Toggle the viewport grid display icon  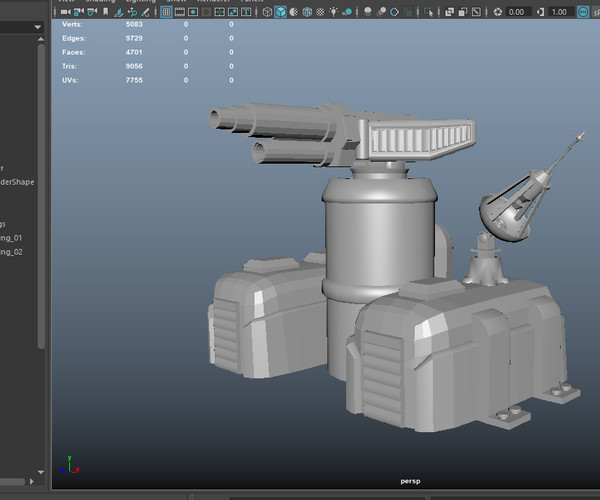coord(167,12)
